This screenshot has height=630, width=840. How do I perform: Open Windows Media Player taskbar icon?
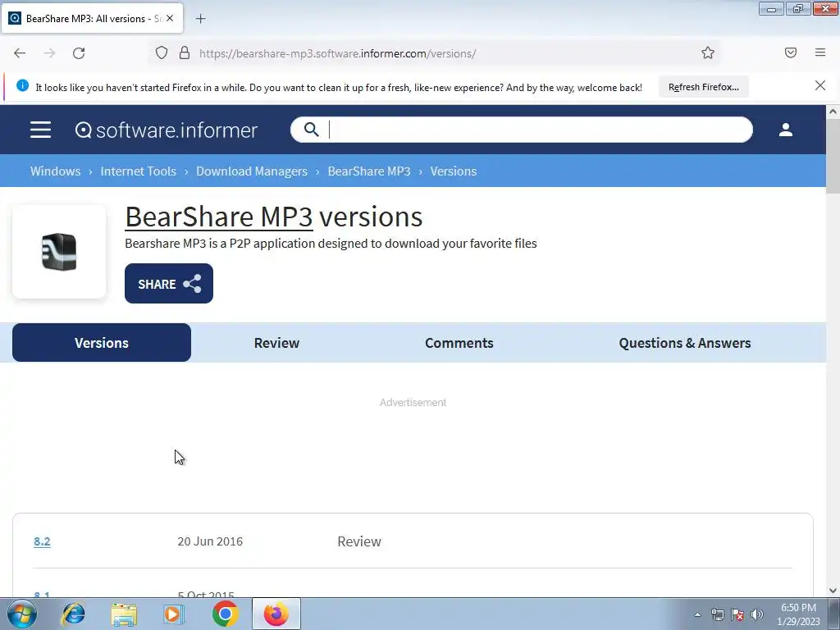(174, 614)
